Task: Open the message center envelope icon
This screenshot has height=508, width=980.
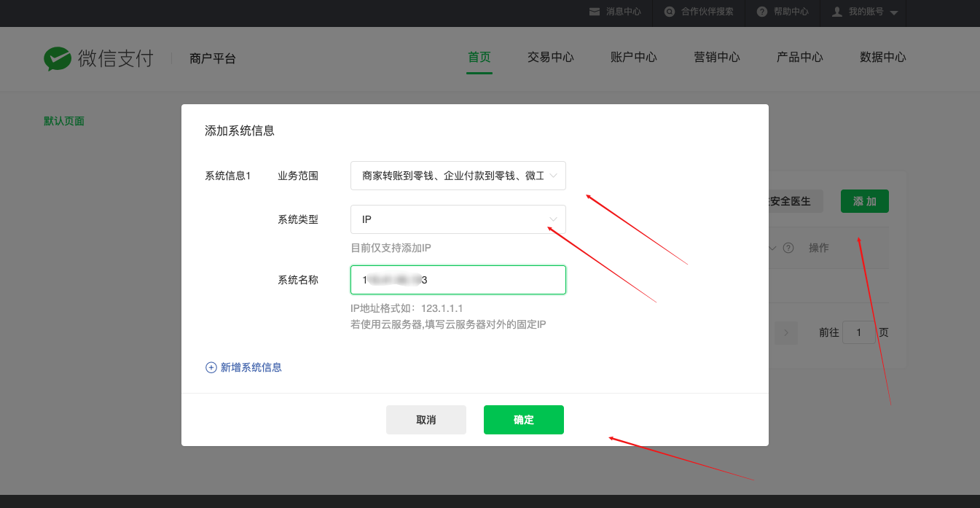Action: tap(595, 12)
